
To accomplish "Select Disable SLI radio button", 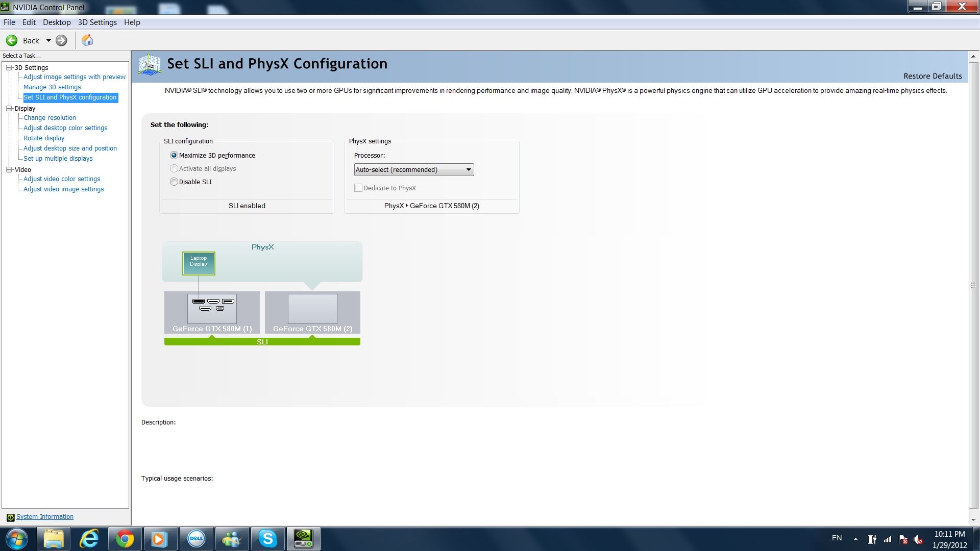I will click(x=174, y=182).
